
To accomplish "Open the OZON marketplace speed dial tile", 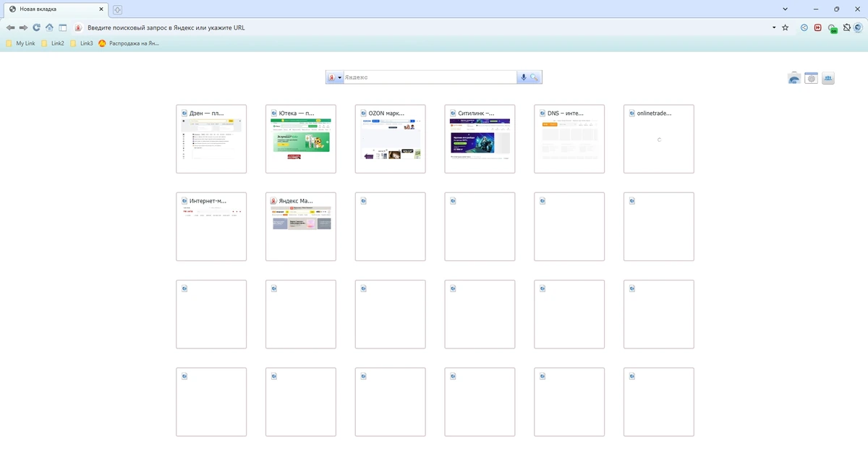I will [x=391, y=139].
